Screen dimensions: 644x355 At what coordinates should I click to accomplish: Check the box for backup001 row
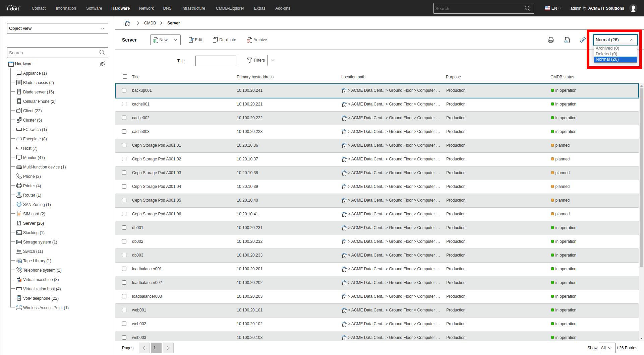click(x=124, y=90)
